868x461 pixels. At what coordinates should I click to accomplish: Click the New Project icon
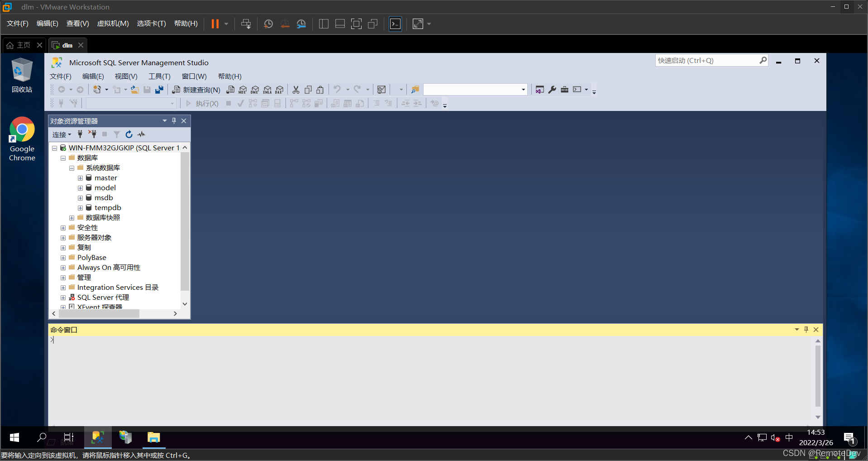[x=97, y=90]
